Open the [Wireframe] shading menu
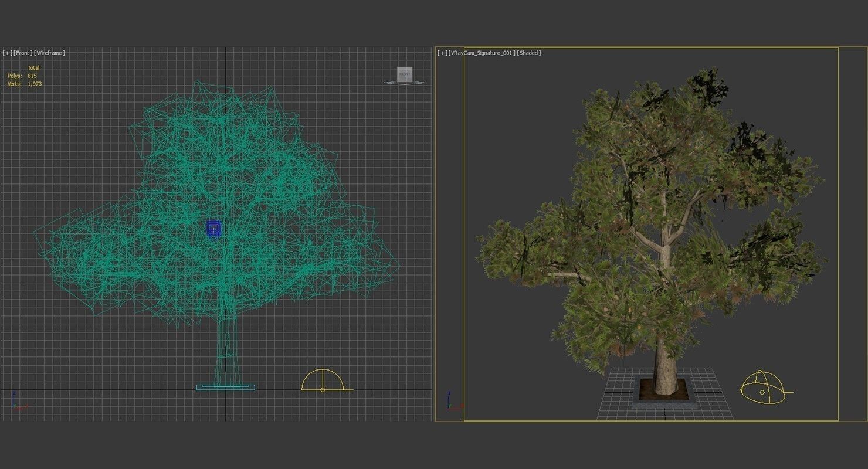Screen dimensions: 868x469 49,53
